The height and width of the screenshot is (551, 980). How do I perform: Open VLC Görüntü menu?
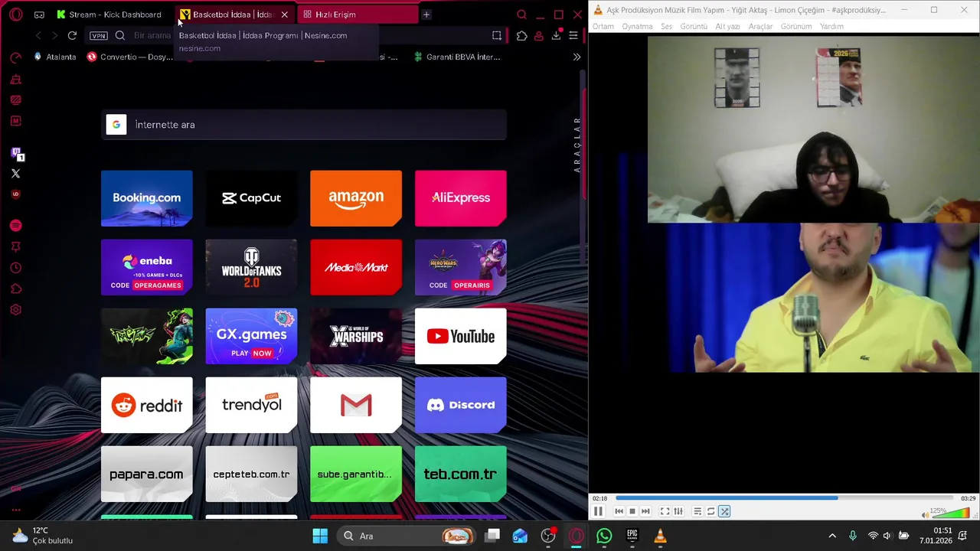694,26
